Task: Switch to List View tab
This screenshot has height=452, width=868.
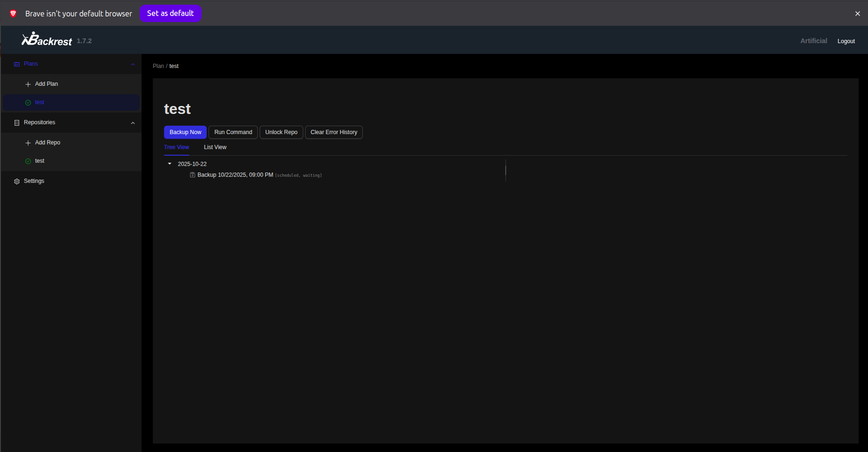Action: 215,147
